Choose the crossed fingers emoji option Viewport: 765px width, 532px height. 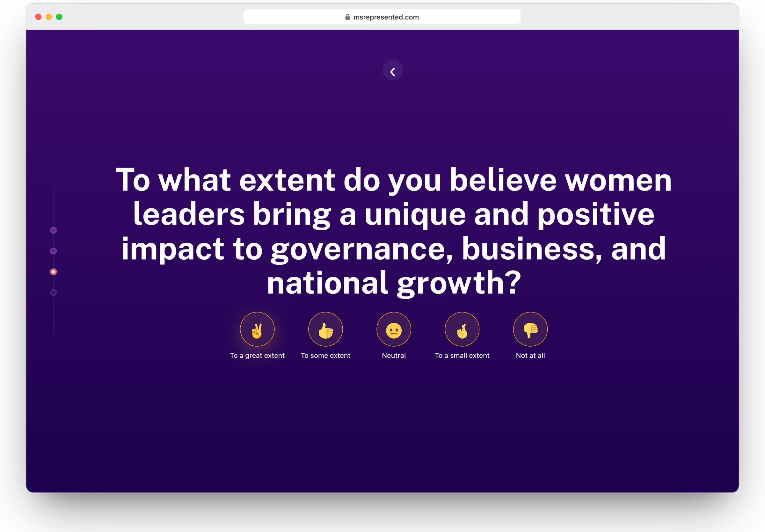click(x=462, y=329)
